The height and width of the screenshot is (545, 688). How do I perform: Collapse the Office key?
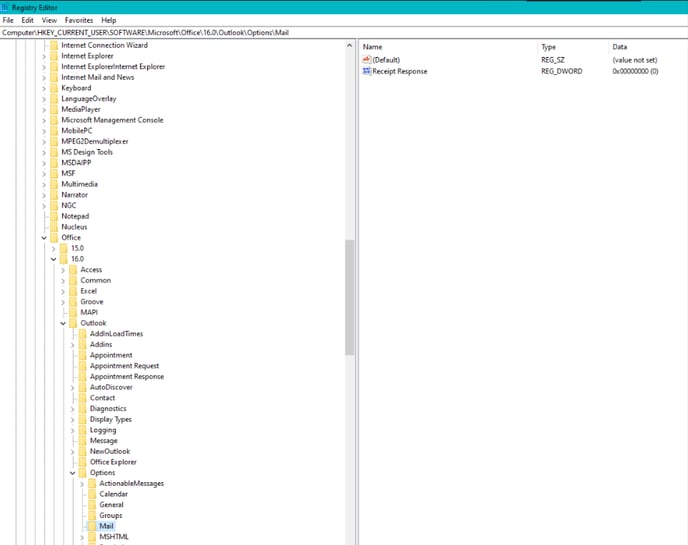(44, 238)
